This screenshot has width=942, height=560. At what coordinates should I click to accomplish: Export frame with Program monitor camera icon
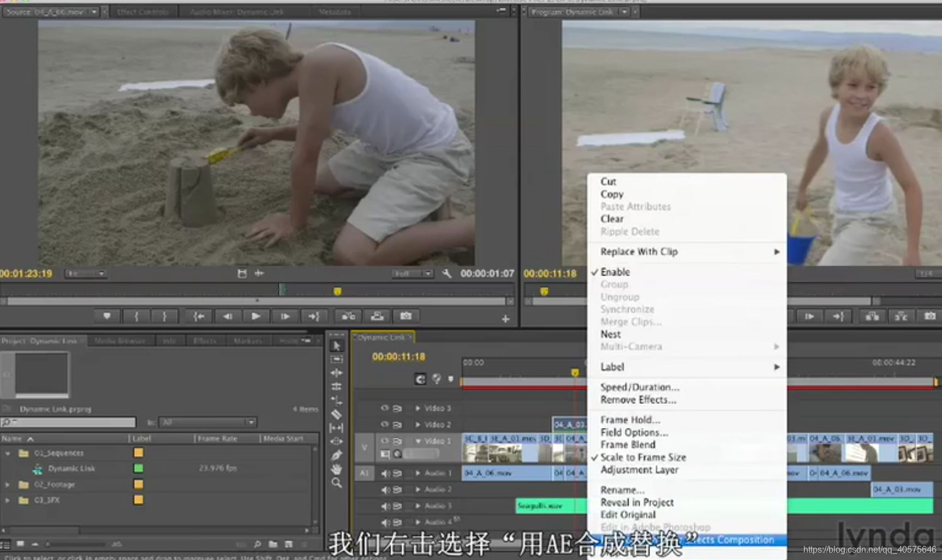[930, 316]
